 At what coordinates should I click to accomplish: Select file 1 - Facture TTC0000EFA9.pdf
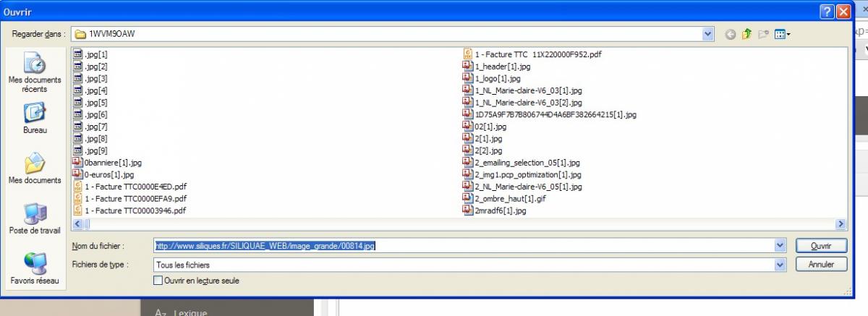(x=135, y=199)
